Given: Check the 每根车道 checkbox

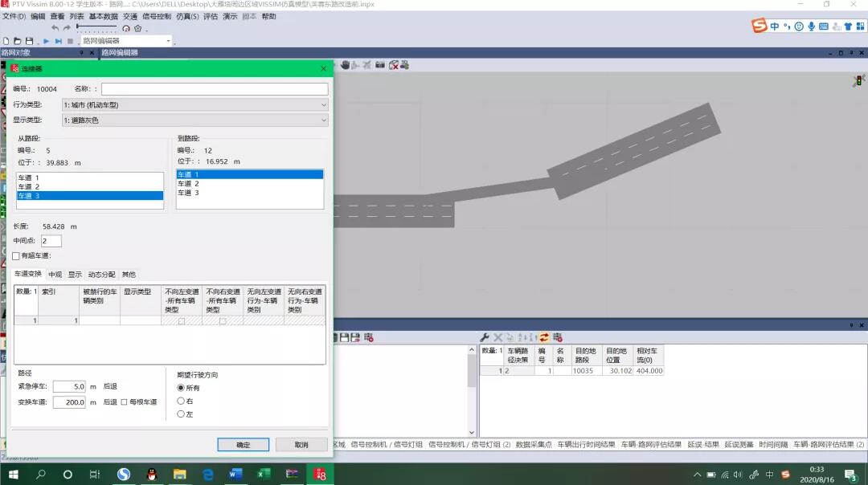Looking at the screenshot, I should [x=124, y=402].
